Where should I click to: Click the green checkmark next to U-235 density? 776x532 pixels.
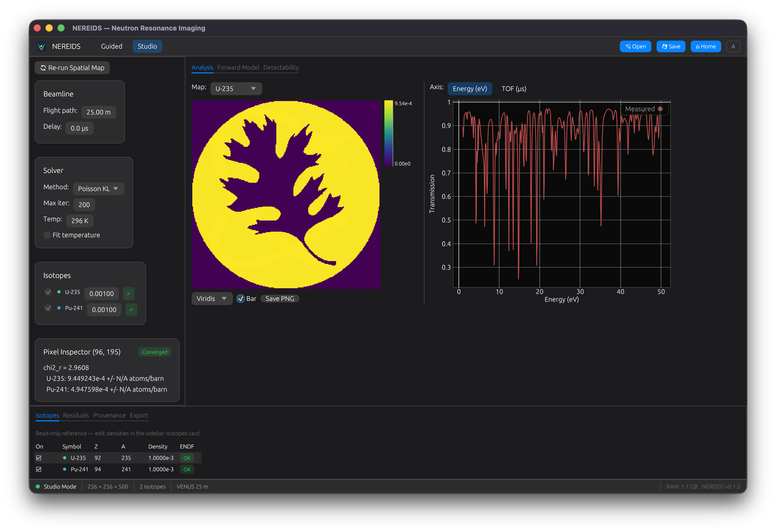click(128, 294)
